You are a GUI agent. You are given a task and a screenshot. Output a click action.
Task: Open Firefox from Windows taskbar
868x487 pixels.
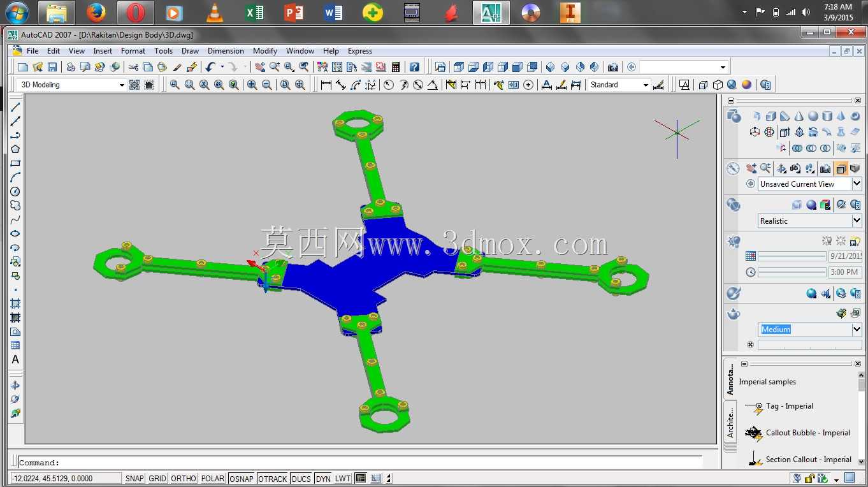[96, 13]
